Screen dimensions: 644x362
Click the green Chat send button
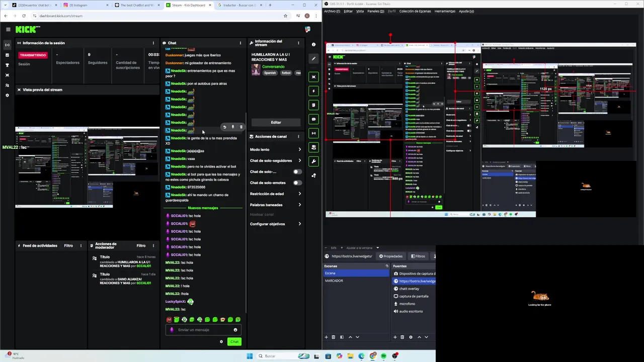(x=234, y=342)
